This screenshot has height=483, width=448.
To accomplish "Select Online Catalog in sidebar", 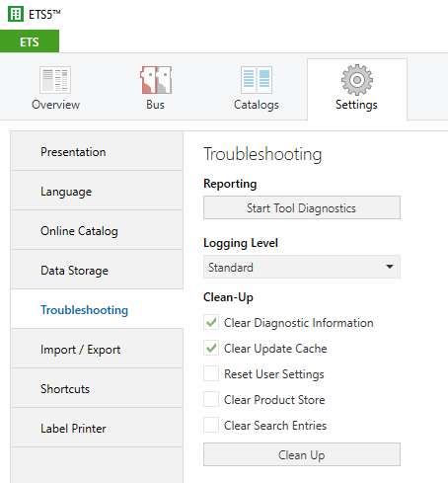I will tap(97, 230).
